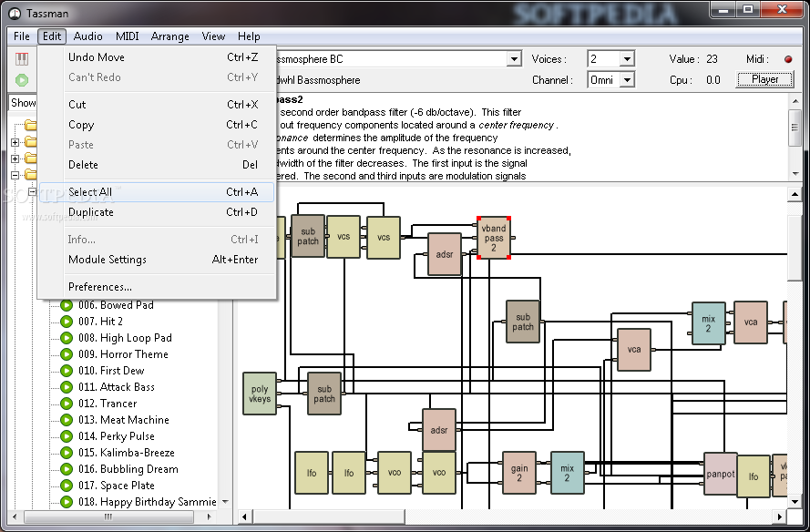The width and height of the screenshot is (810, 532).
Task: Click preset list horizontal scrollbar thumb
Action: click(x=108, y=516)
